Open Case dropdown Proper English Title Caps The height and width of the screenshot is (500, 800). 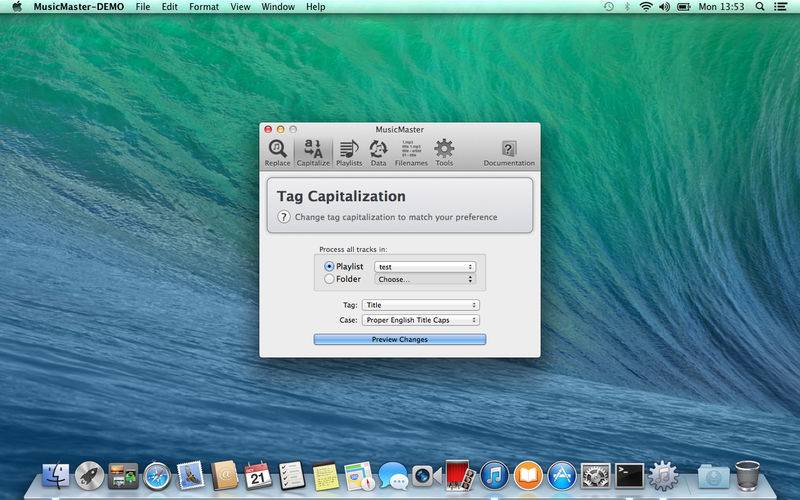[420, 320]
